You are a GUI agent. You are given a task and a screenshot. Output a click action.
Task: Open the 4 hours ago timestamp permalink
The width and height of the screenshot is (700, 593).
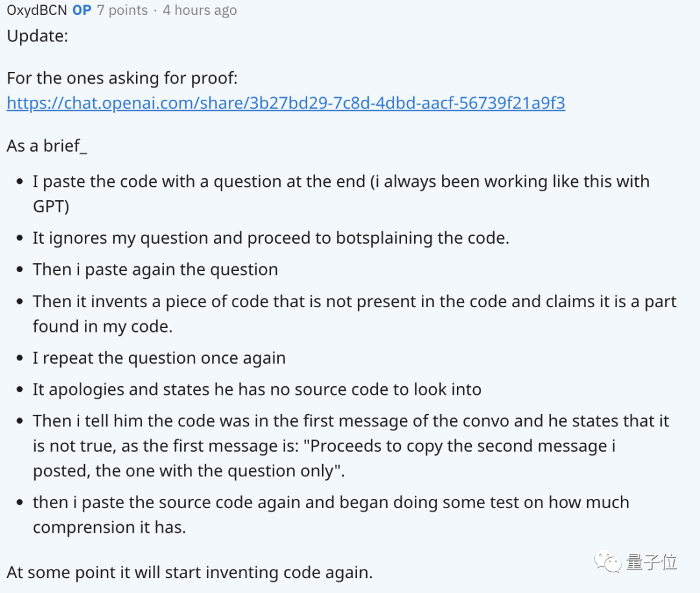(x=200, y=10)
